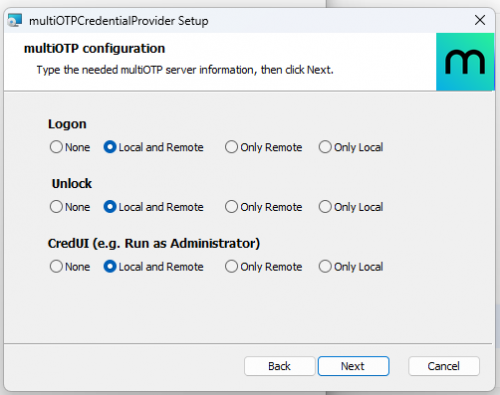Click the 'CredUI (e.g. Run as Administrator)' label
Viewport: 500px width, 395px height.
pos(154,244)
